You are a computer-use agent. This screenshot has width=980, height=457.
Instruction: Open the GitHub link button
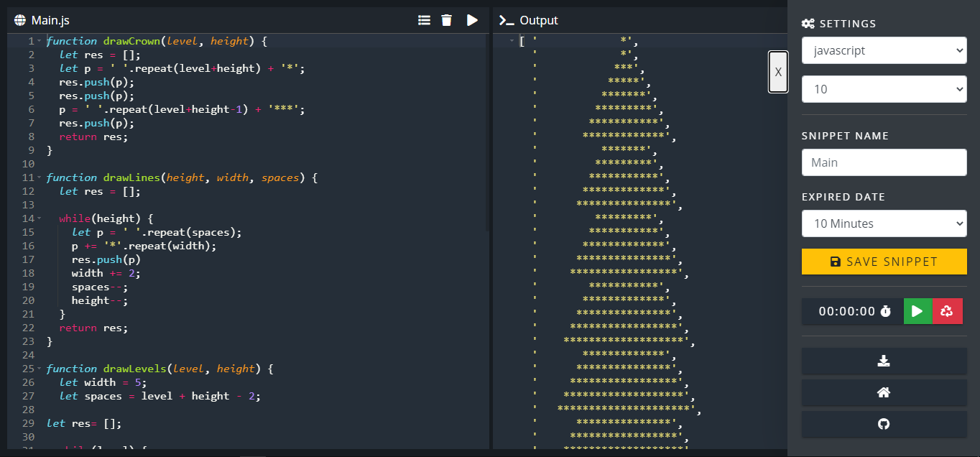click(x=884, y=424)
